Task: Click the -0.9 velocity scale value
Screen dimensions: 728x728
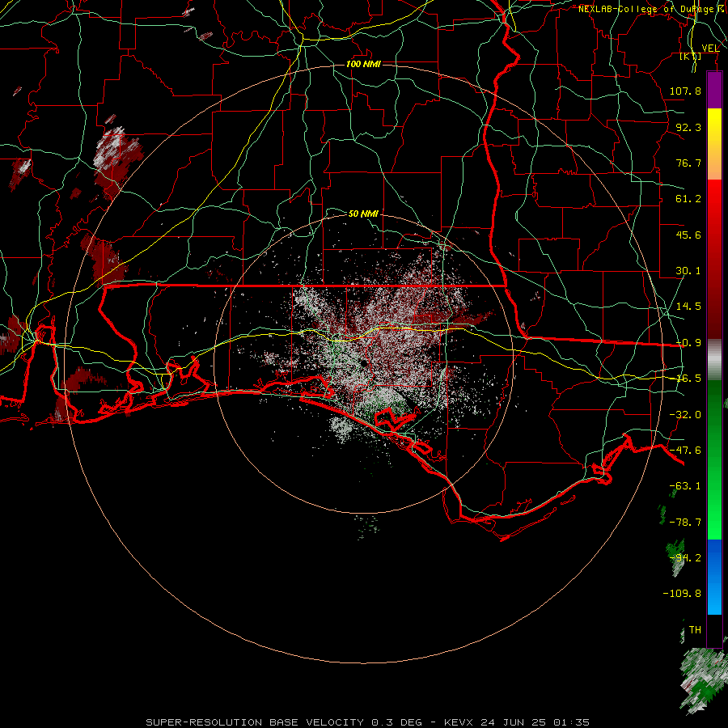Action: point(688,343)
